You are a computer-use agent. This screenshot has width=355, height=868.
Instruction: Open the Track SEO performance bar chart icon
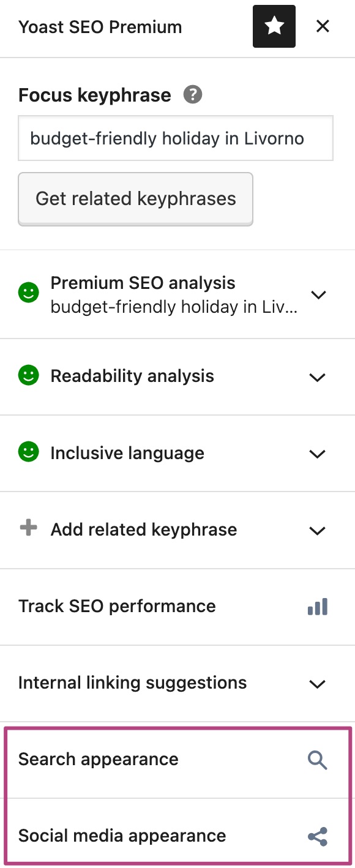tap(318, 607)
